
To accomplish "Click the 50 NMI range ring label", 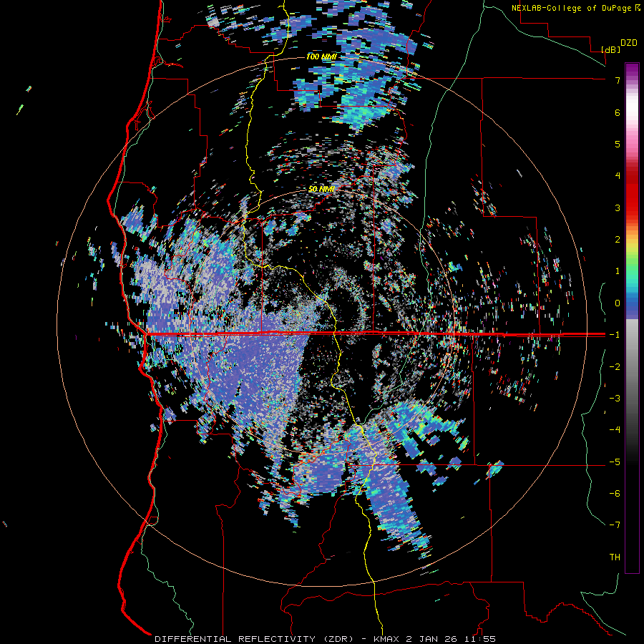I will (321, 189).
